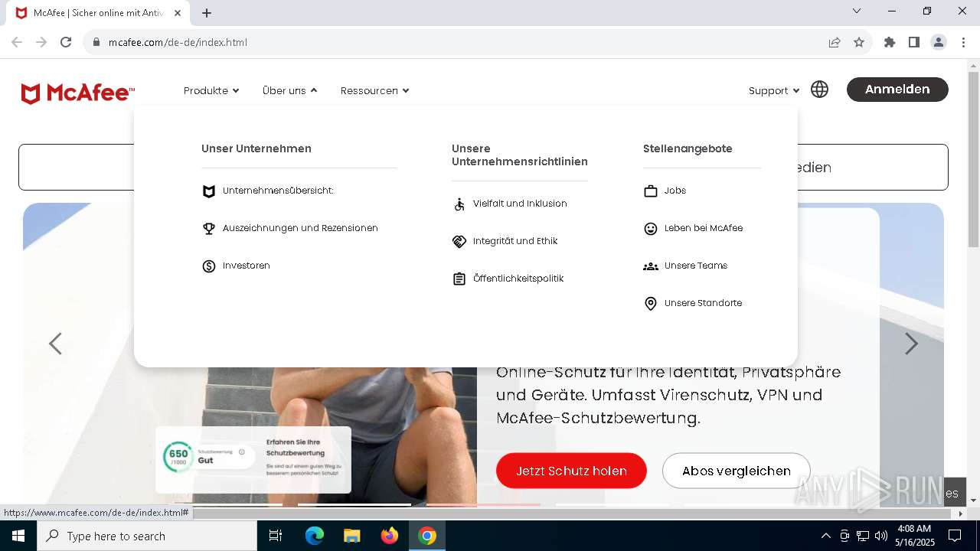
Task: Click Abos vergleichen button
Action: tap(737, 471)
